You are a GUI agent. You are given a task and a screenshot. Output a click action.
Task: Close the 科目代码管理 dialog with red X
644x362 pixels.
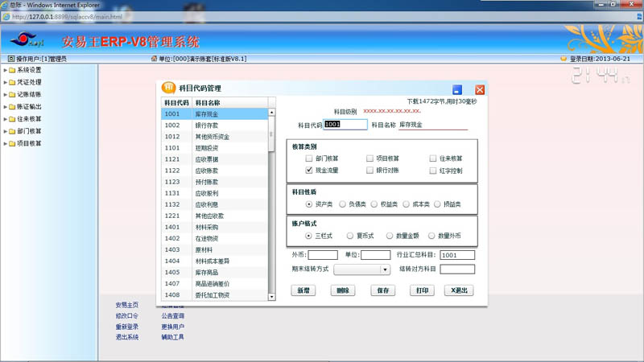click(480, 89)
